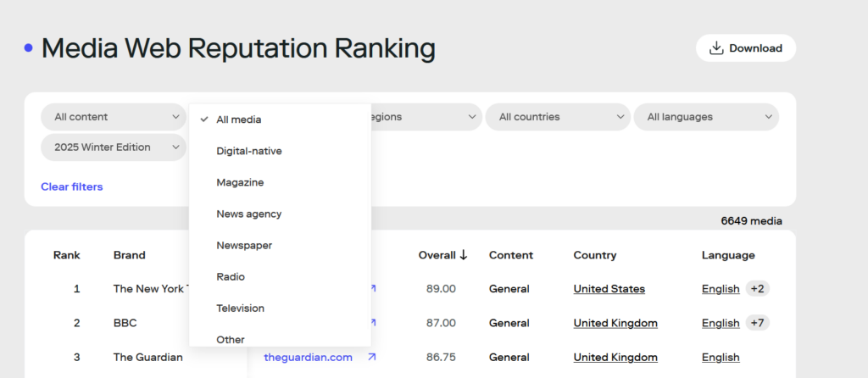Pick Newspaper from media type list

pyautogui.click(x=244, y=245)
